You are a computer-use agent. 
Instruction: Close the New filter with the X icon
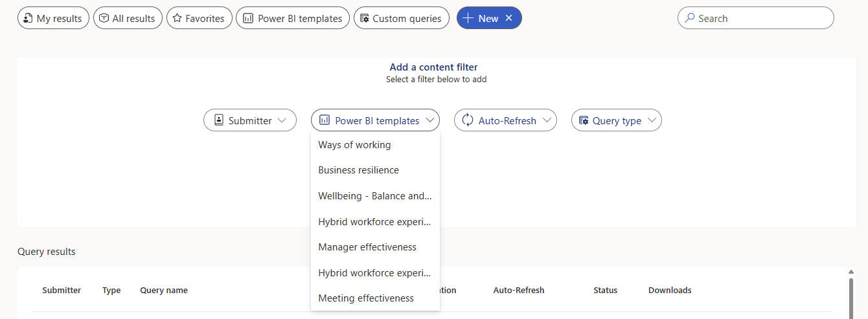click(509, 18)
